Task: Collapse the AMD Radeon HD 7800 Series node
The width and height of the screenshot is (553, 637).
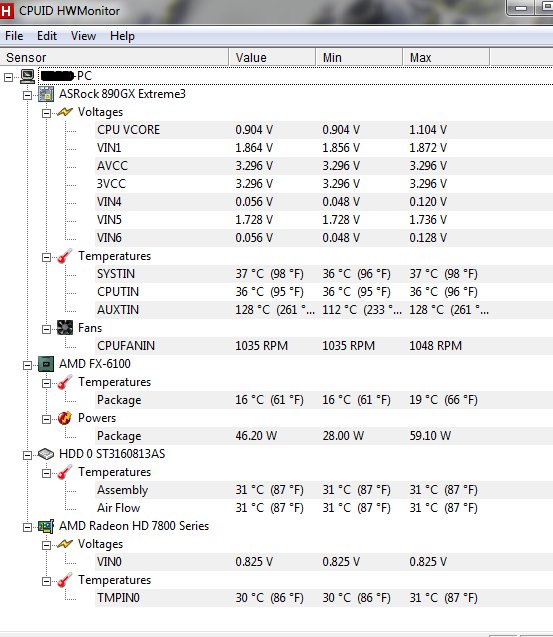Action: (27, 527)
